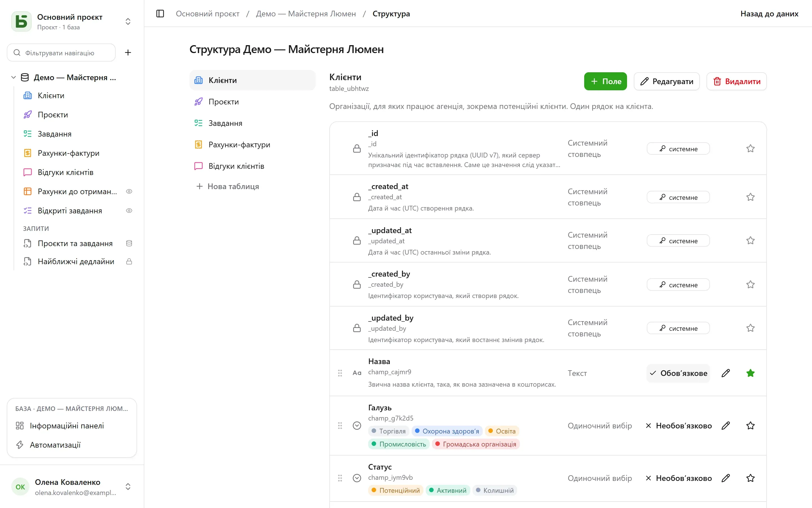Select Рахунки-фактури in the structure table list
The image size is (812, 508).
point(252,145)
